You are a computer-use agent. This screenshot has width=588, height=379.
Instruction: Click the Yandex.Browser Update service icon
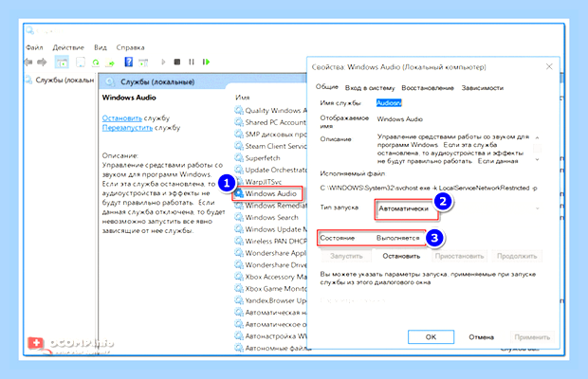(239, 300)
